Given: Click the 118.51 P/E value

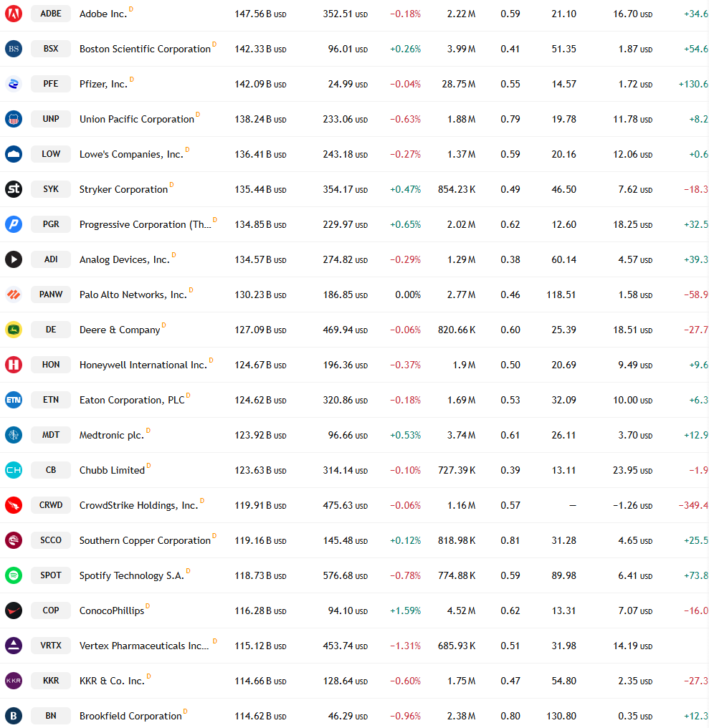Looking at the screenshot, I should tap(561, 294).
